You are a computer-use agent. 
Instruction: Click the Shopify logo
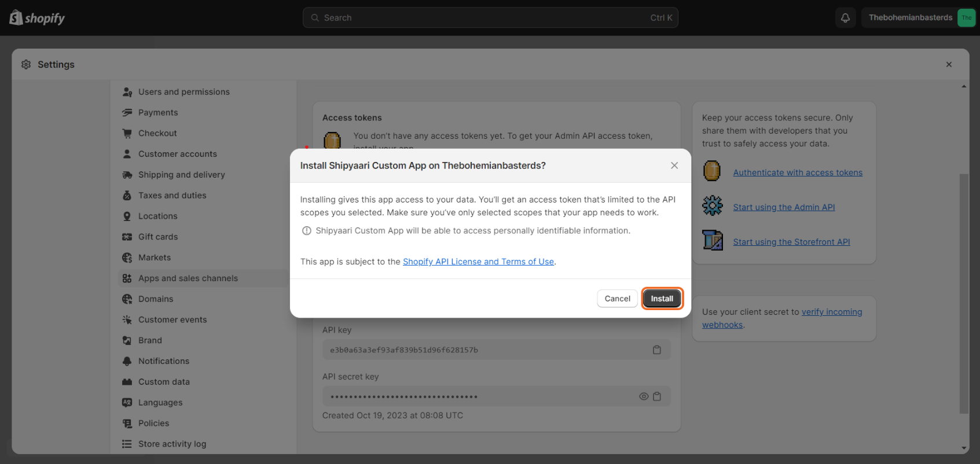(x=37, y=18)
